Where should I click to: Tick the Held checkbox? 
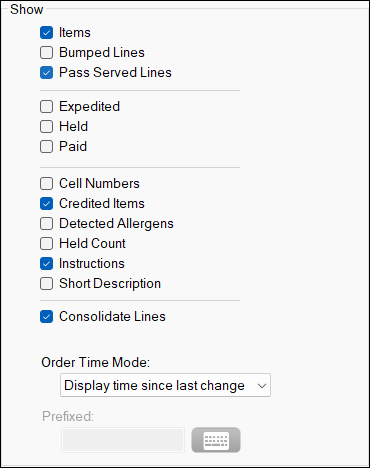(46, 127)
